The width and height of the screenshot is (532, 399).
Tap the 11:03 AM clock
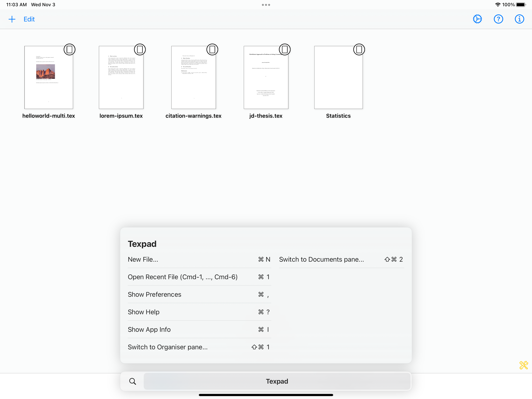tap(16, 4)
